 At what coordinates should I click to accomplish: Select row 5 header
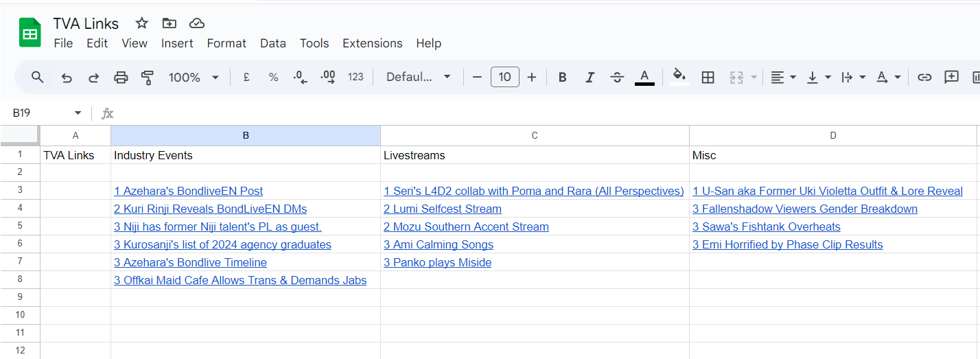[20, 227]
